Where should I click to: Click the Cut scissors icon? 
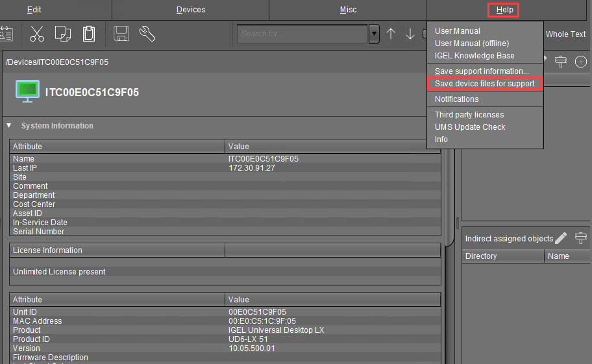tap(37, 34)
